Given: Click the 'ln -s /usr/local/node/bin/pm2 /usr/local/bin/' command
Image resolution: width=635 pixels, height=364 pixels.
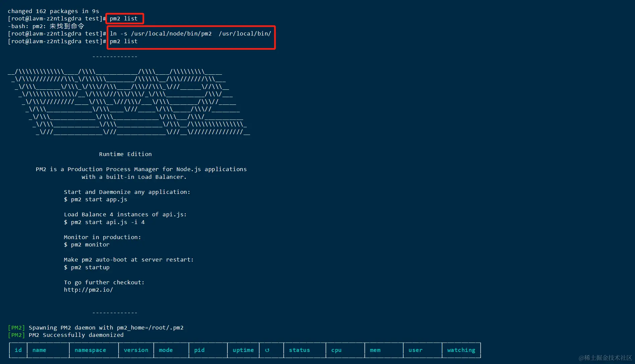Looking at the screenshot, I should point(190,33).
